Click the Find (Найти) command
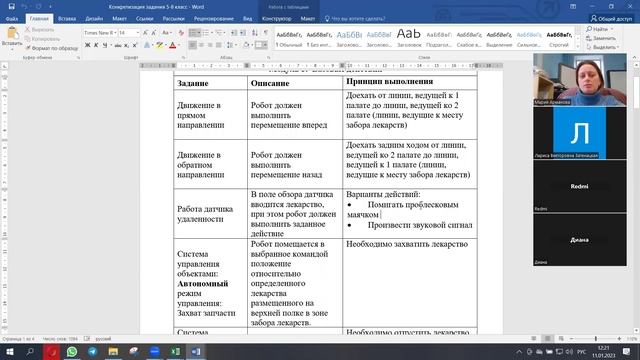This screenshot has width=640, height=360. tap(600, 29)
